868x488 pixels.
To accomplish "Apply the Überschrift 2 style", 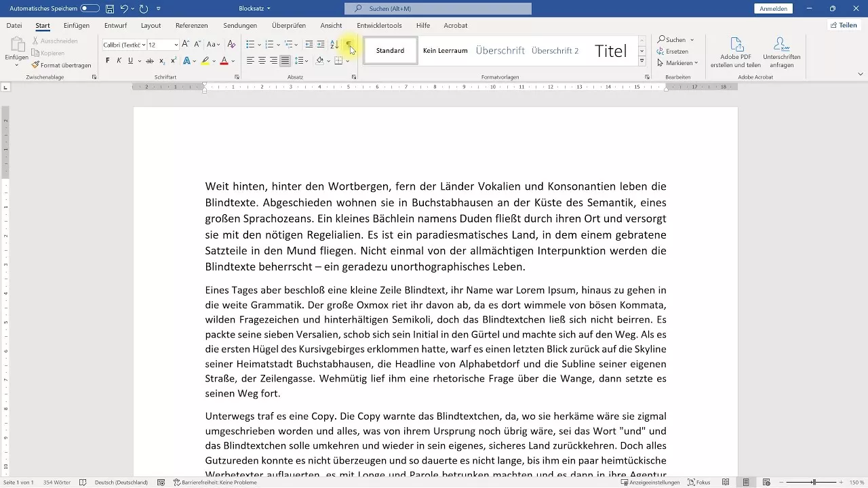I will 554,50.
